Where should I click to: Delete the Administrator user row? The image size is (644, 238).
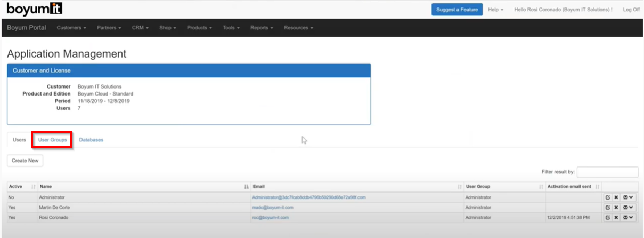tap(616, 197)
